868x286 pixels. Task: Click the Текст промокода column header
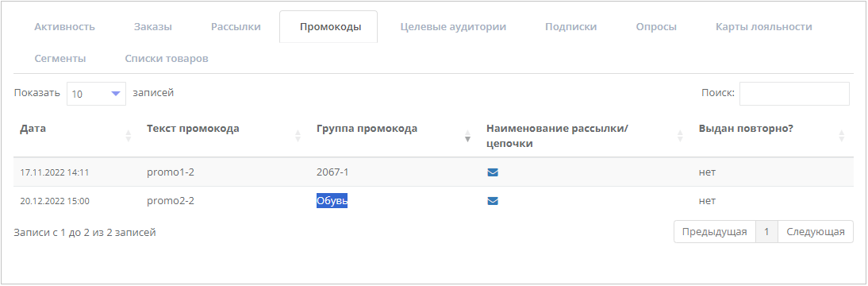(193, 129)
